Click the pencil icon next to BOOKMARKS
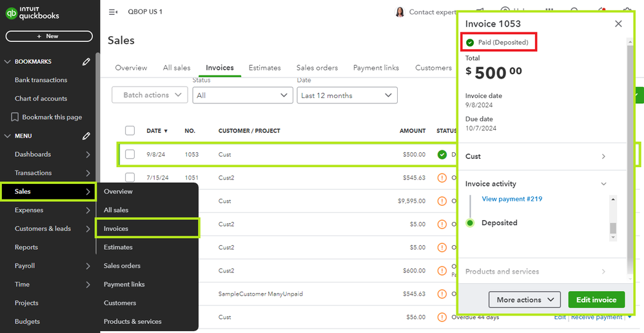Screen dimensions: 644x333 click(x=86, y=62)
